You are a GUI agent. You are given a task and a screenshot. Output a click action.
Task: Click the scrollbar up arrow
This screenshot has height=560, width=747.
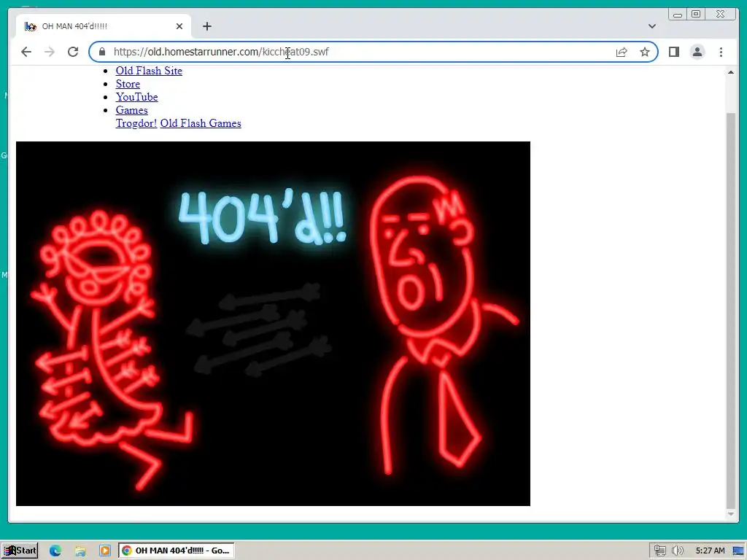pyautogui.click(x=730, y=72)
